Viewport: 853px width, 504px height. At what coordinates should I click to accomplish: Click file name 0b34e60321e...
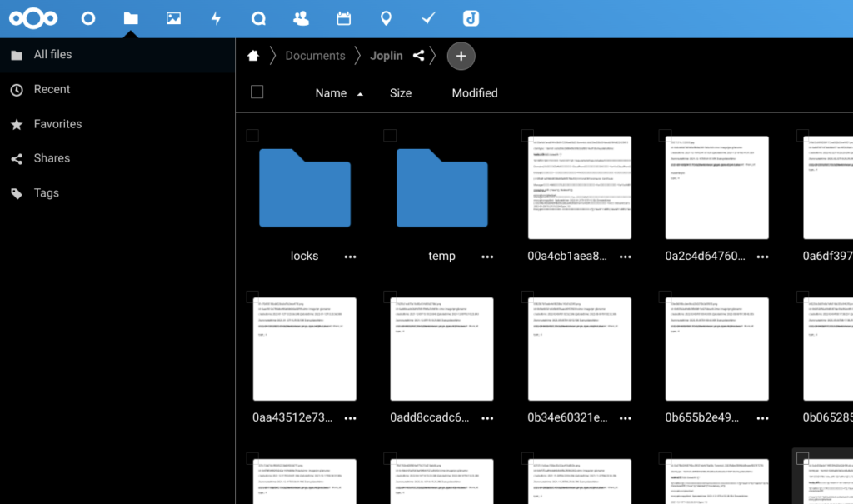pyautogui.click(x=567, y=417)
